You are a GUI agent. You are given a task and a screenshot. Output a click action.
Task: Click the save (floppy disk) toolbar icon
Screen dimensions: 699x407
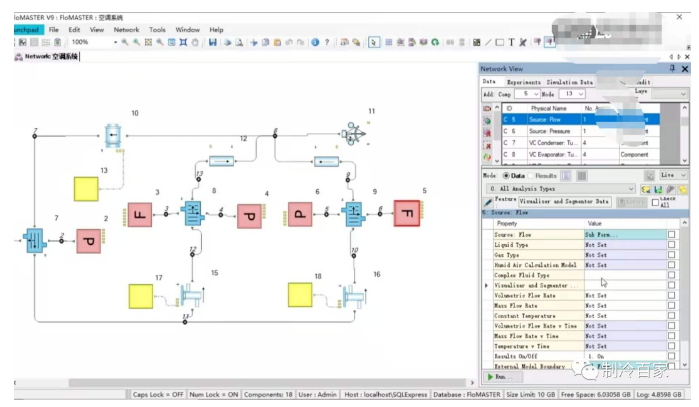(x=213, y=42)
